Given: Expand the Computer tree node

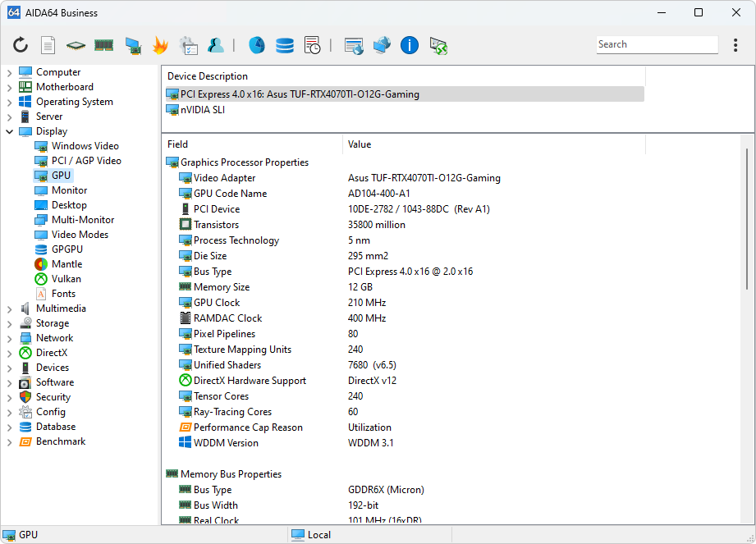Looking at the screenshot, I should [10, 73].
